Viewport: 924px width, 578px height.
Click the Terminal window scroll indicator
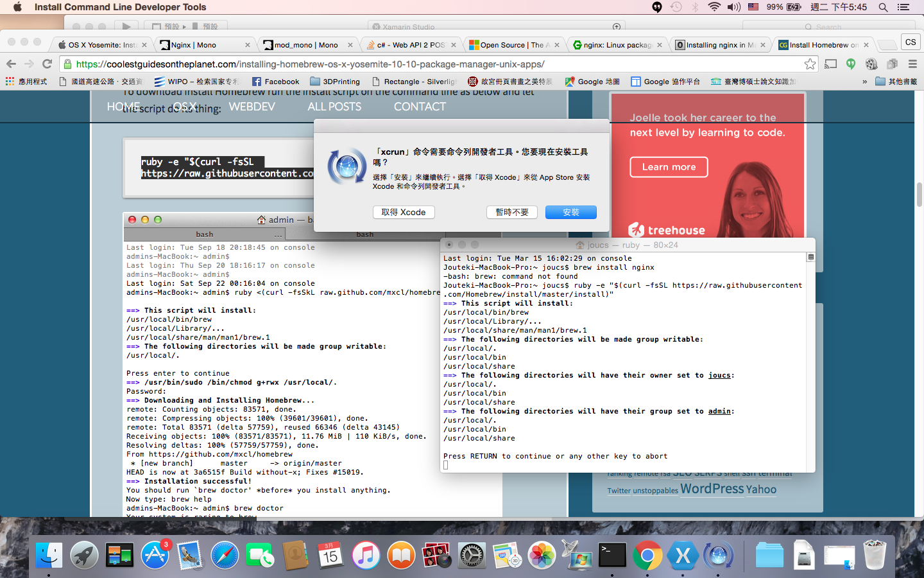[x=810, y=257]
